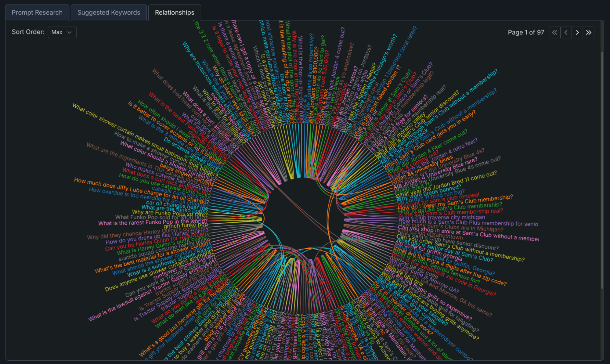This screenshot has width=610, height=364.
Task: Click 'Can you be Harley Quinn for Halloween?'
Action: [x=157, y=241]
